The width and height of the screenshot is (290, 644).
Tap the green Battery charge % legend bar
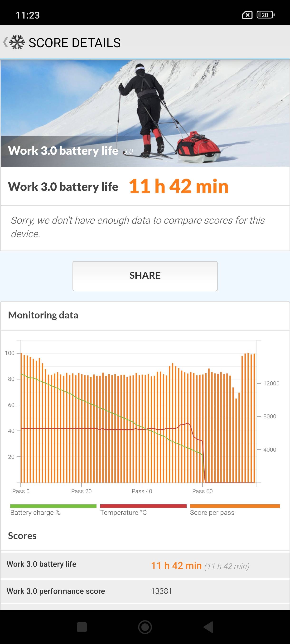(53, 506)
